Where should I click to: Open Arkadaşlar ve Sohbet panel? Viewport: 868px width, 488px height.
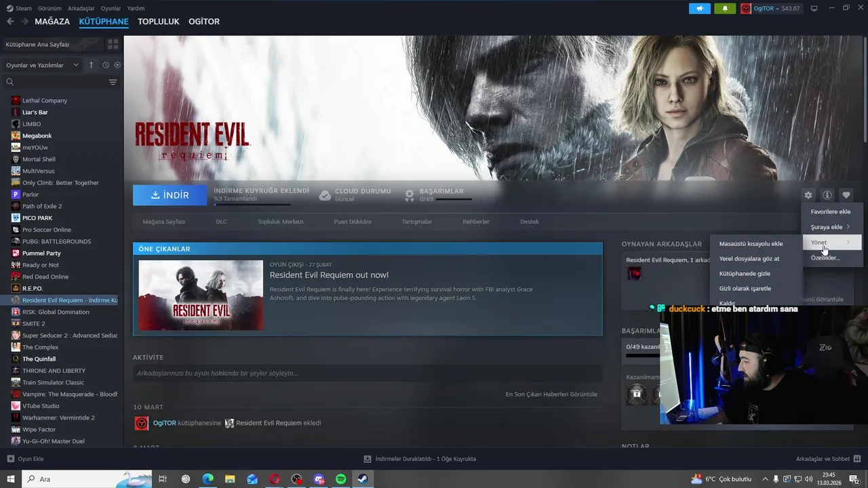(827, 459)
